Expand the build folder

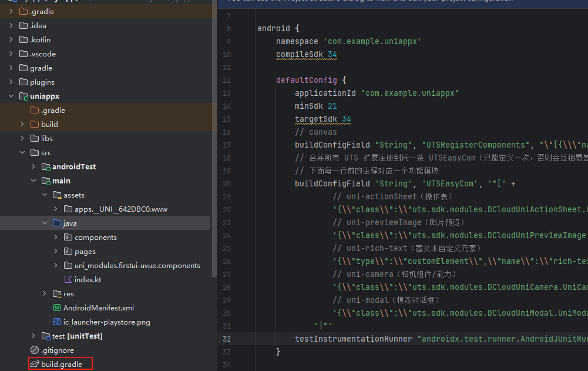point(22,124)
